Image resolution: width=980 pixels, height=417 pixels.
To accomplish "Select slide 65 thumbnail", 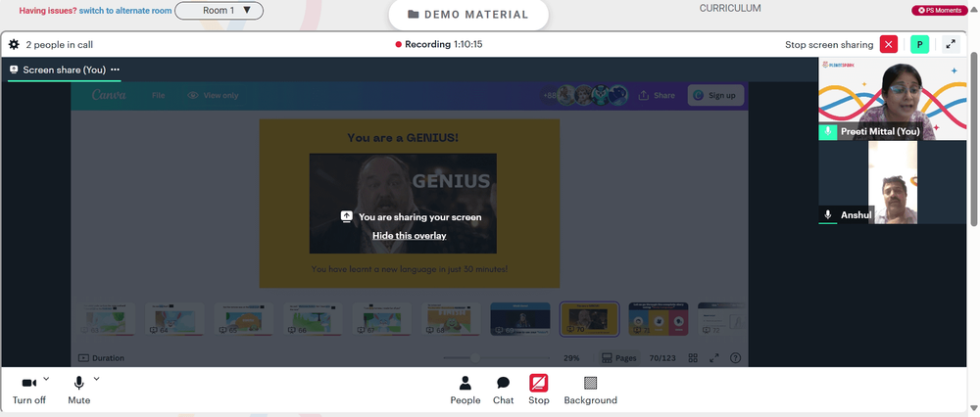I will point(244,319).
